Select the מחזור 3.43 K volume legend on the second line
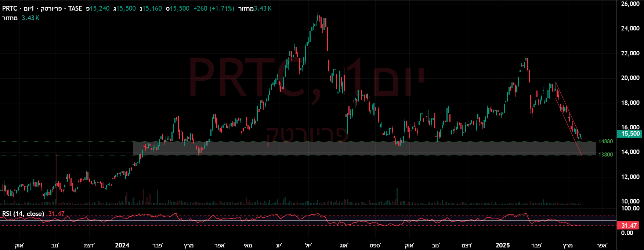The height and width of the screenshot is (250, 644). [x=21, y=18]
